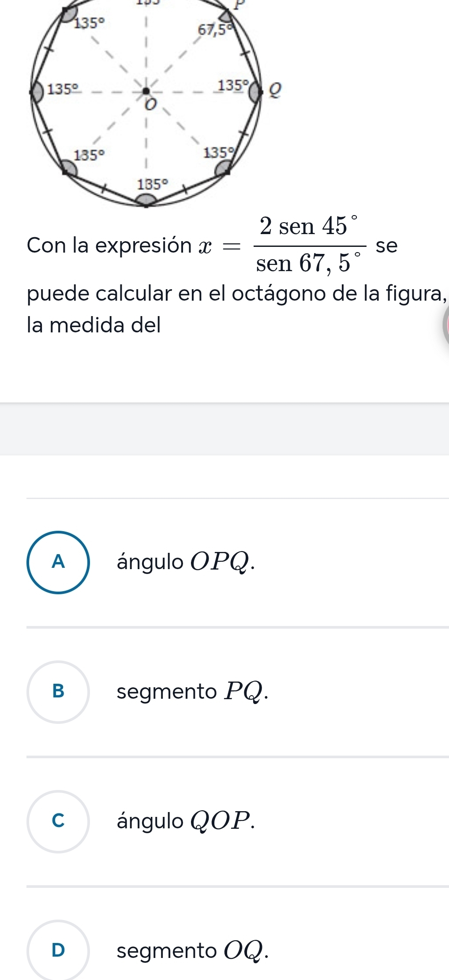The width and height of the screenshot is (449, 980).
Task: Click the question text 'Con la expresión'
Action: point(109,246)
